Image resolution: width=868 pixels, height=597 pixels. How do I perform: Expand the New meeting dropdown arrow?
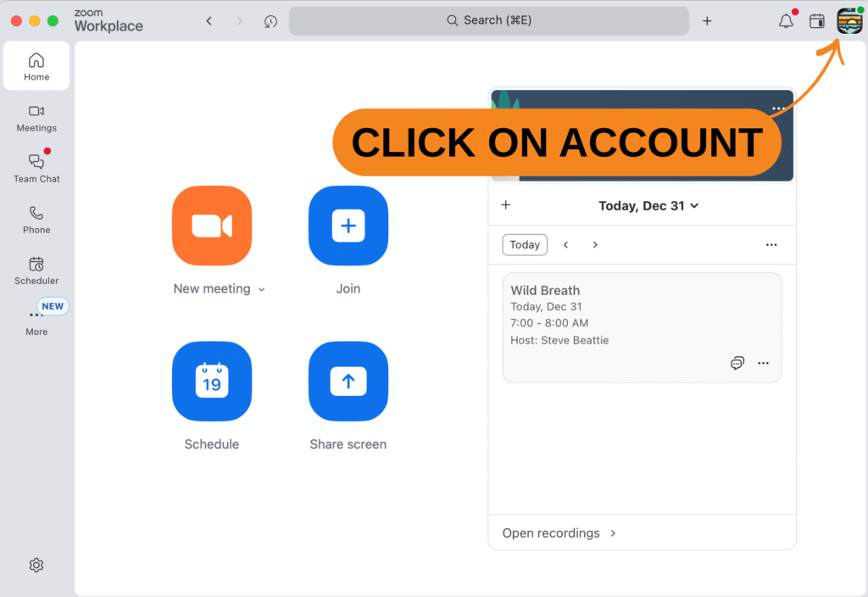[x=261, y=290]
